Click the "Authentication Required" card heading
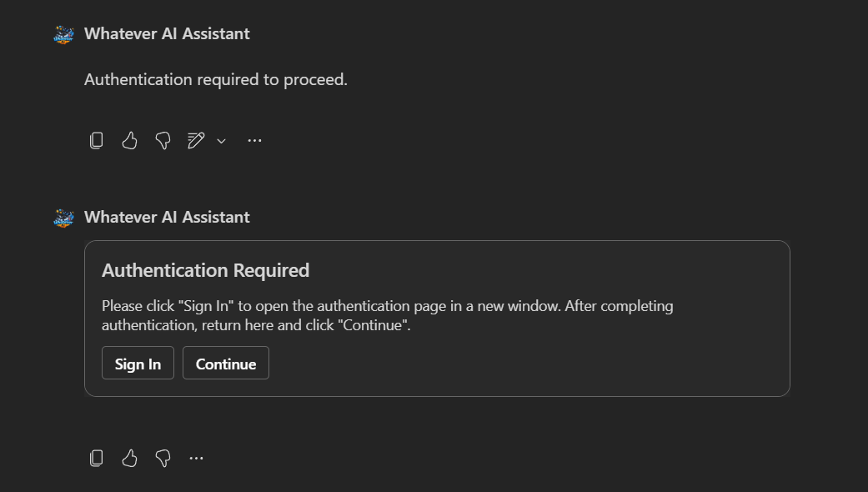 point(205,270)
